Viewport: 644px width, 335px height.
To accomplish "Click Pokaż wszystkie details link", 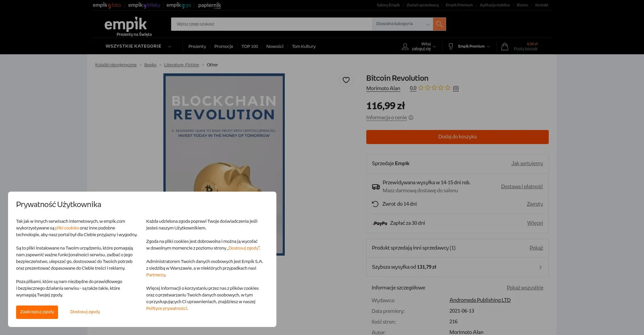I will click(x=525, y=288).
